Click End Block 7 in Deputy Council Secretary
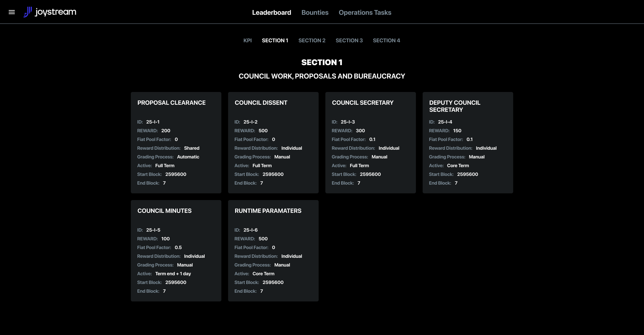This screenshot has height=335, width=644. tap(456, 183)
